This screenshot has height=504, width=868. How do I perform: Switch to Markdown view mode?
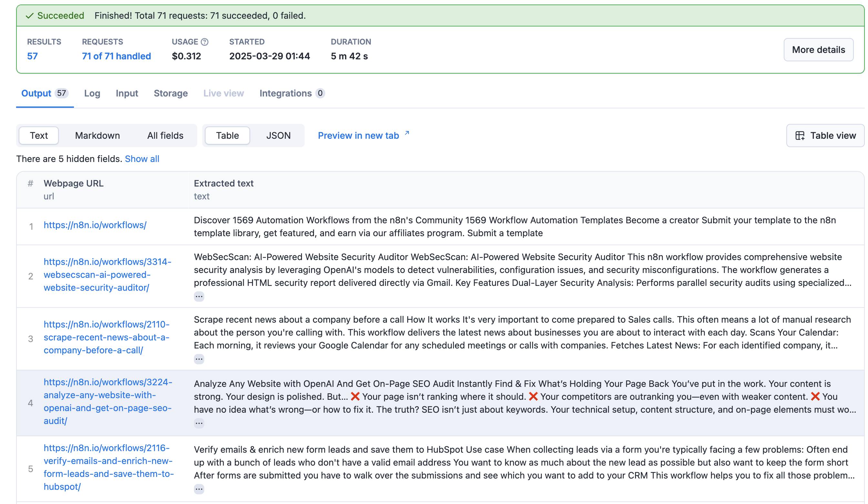[x=97, y=136]
